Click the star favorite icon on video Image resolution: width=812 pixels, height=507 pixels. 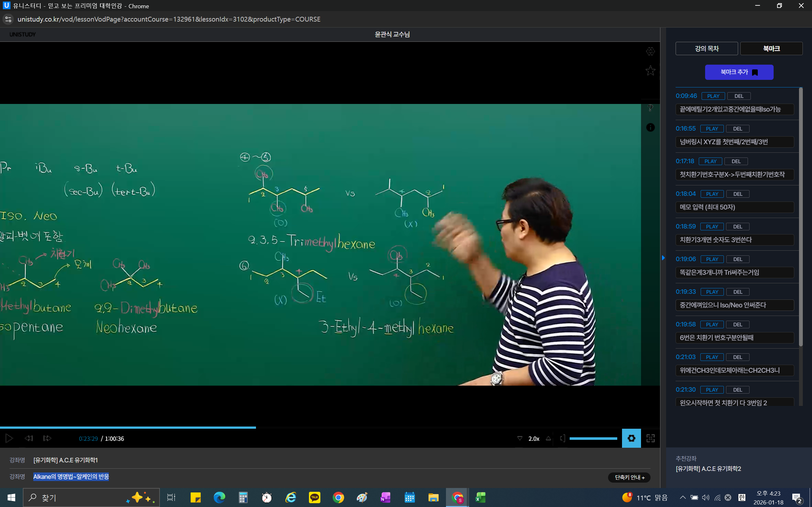650,71
